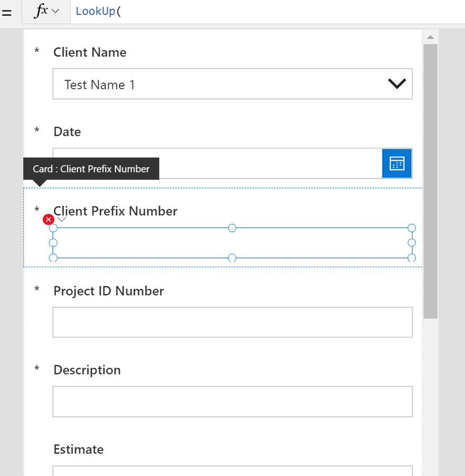Click the selected Client Prefix Number text box
The width and height of the screenshot is (465, 476).
click(x=232, y=243)
